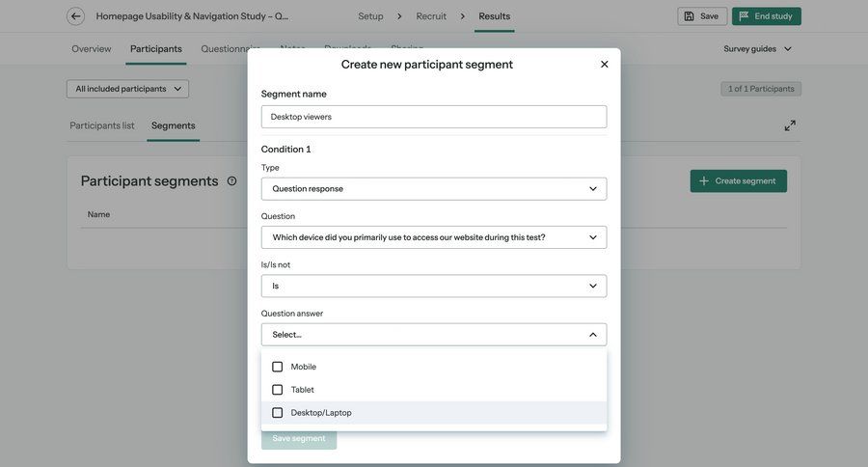
Task: Click the chevron icon after Setup
Action: click(399, 16)
